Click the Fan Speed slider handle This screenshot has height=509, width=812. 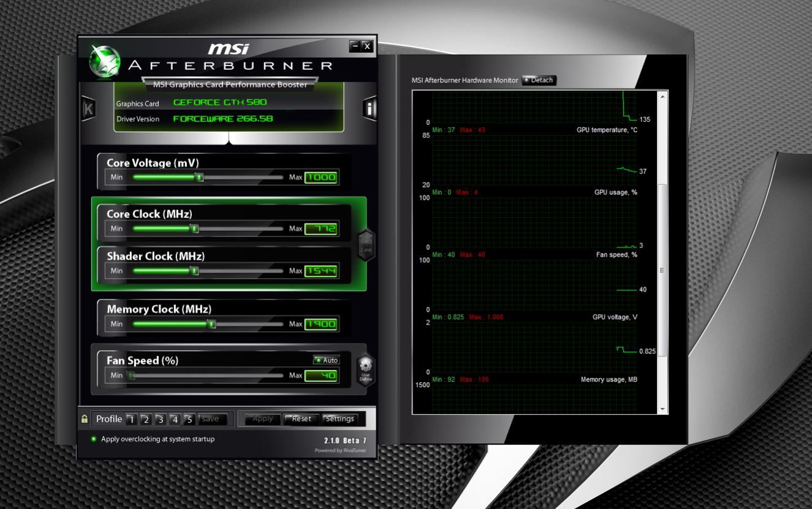click(x=131, y=375)
